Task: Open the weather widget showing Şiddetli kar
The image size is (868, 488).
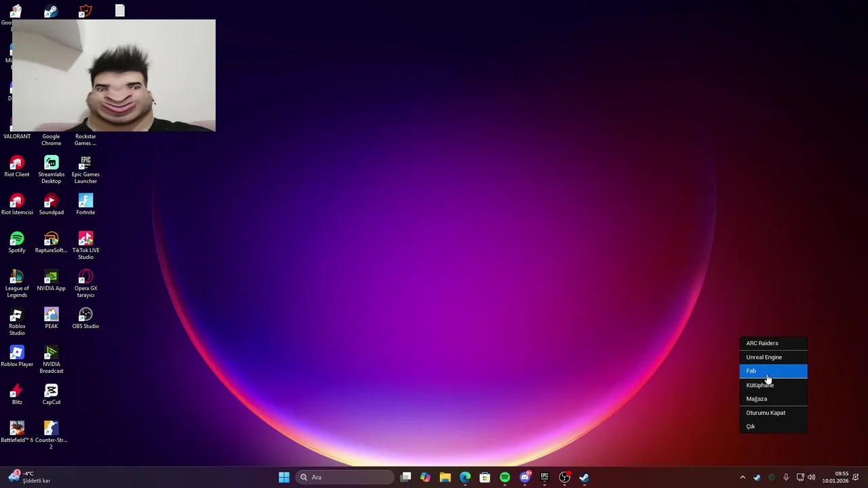Action: (x=30, y=477)
